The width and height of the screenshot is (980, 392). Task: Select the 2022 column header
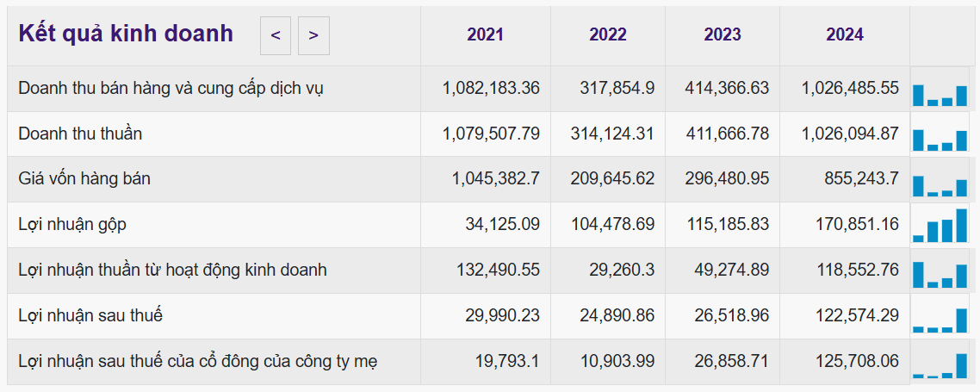pyautogui.click(x=608, y=35)
